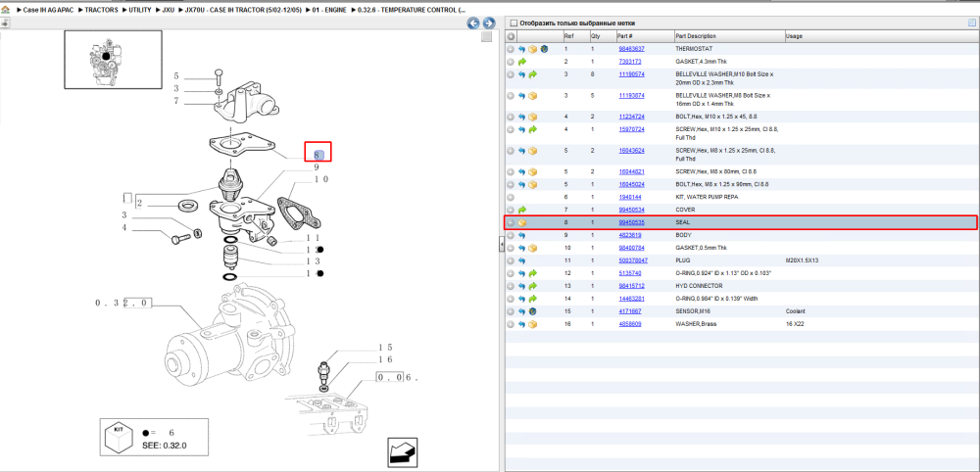The image size is (980, 472).
Task: Open Case IH AG APAC breadcrumb
Action: [x=47, y=11]
